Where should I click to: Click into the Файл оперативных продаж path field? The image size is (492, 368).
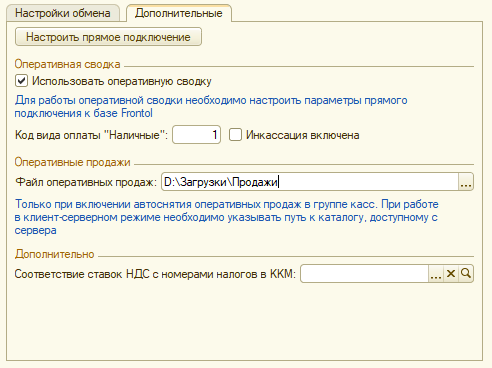point(310,182)
